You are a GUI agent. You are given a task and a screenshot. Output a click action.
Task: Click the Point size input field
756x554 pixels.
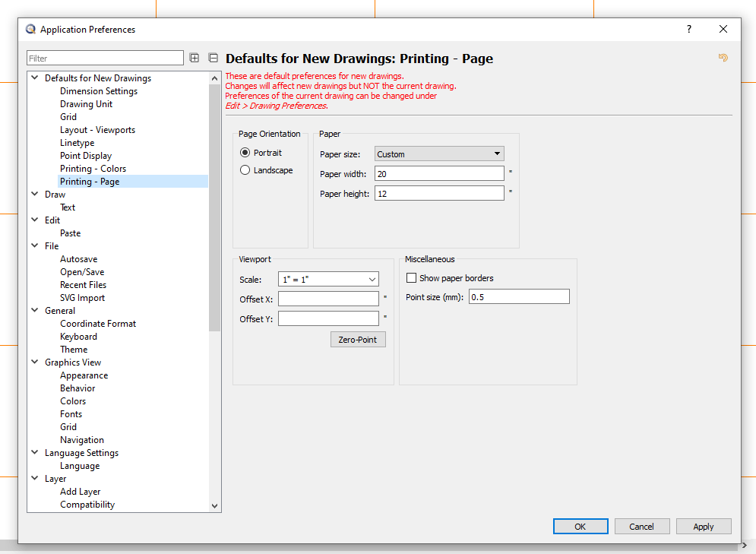pyautogui.click(x=519, y=297)
